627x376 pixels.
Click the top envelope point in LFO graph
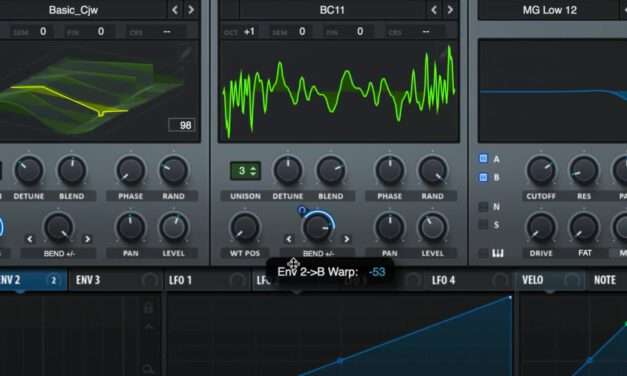click(510, 298)
